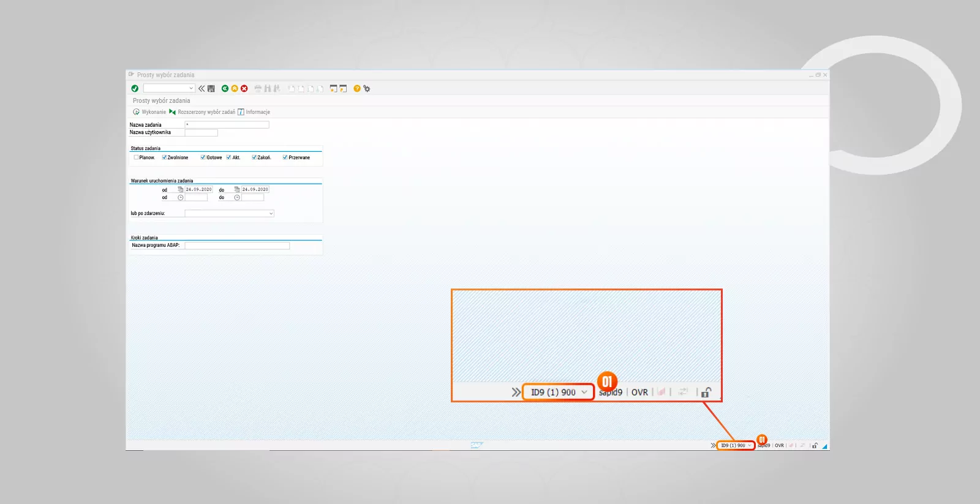Click the Nazwa użytkownika input field
The width and height of the screenshot is (980, 504).
(201, 133)
